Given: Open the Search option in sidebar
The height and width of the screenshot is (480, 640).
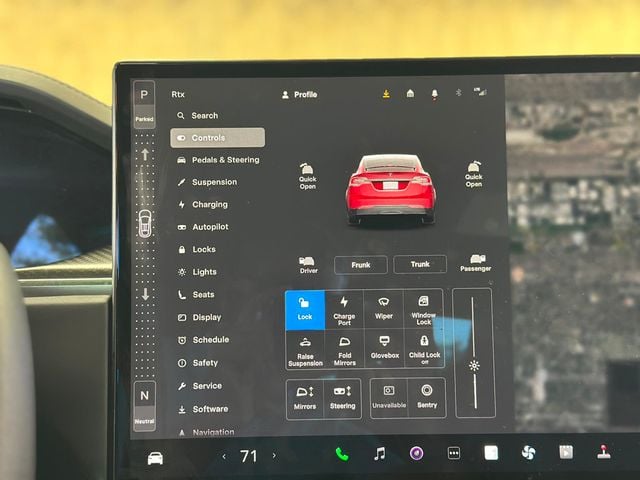Looking at the screenshot, I should pyautogui.click(x=198, y=116).
